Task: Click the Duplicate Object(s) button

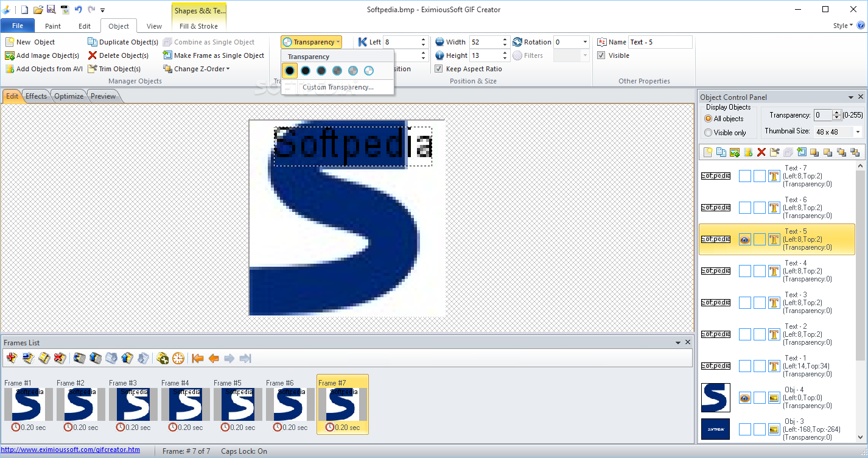Action: 124,42
